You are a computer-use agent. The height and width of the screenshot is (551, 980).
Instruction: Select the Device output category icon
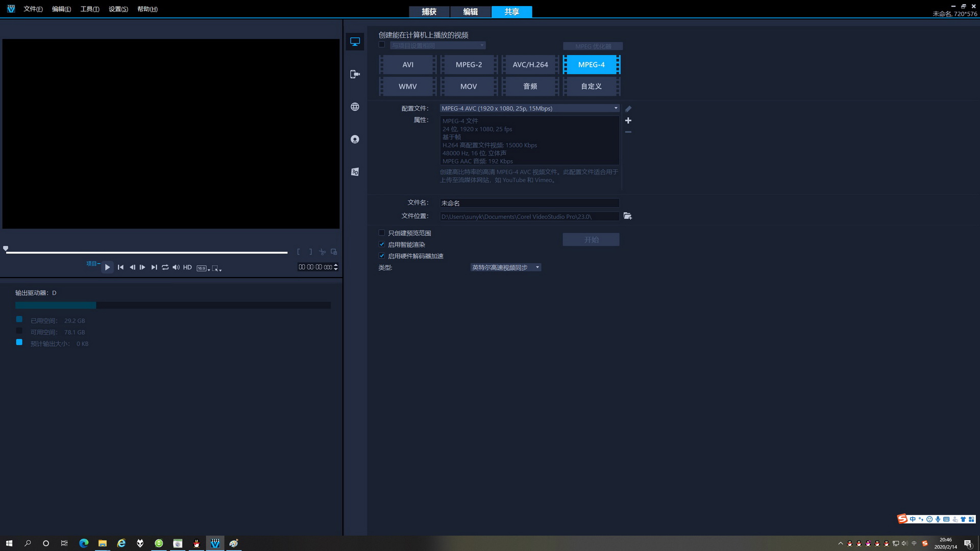355,74
